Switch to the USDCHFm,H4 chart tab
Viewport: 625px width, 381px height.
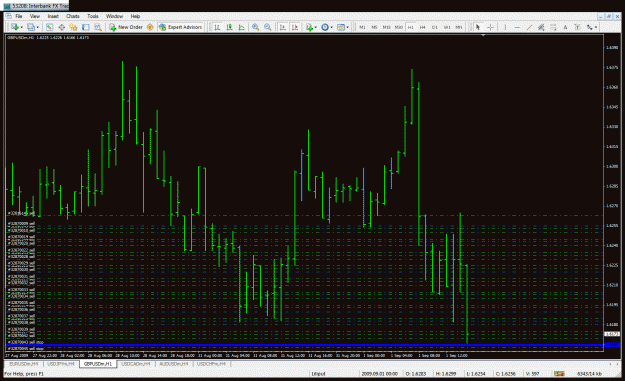point(211,364)
